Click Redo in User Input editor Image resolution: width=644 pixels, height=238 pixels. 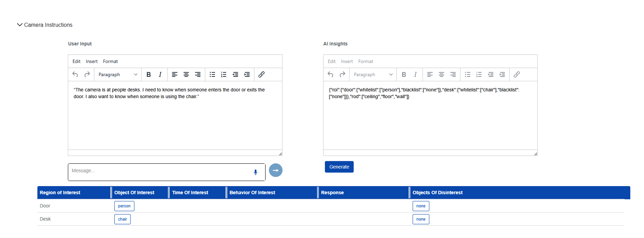[x=87, y=75]
